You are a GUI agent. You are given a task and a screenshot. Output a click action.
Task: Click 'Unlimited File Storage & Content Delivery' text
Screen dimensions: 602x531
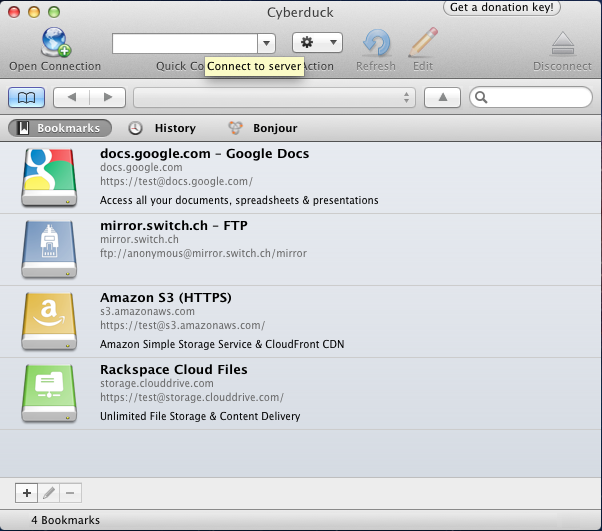(x=200, y=416)
